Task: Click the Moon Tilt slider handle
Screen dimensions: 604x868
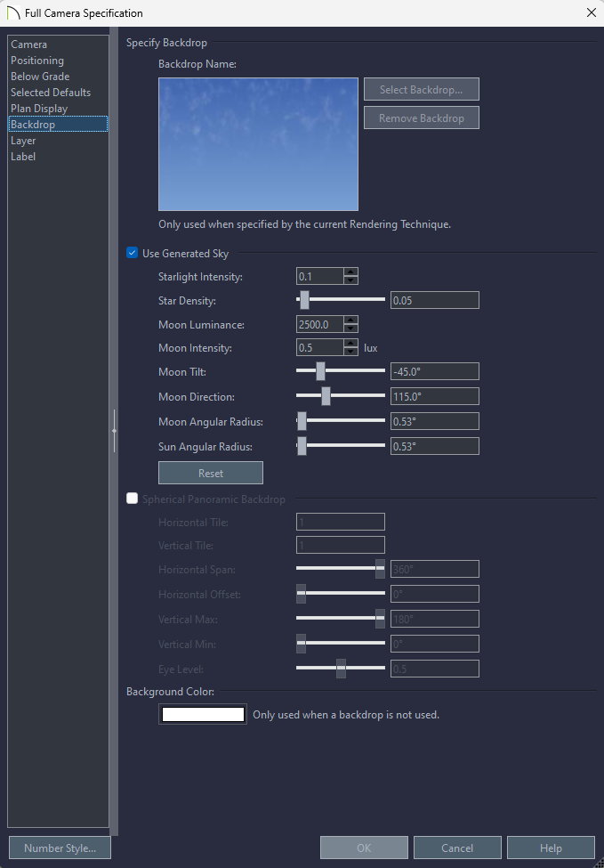Action: tap(320, 371)
